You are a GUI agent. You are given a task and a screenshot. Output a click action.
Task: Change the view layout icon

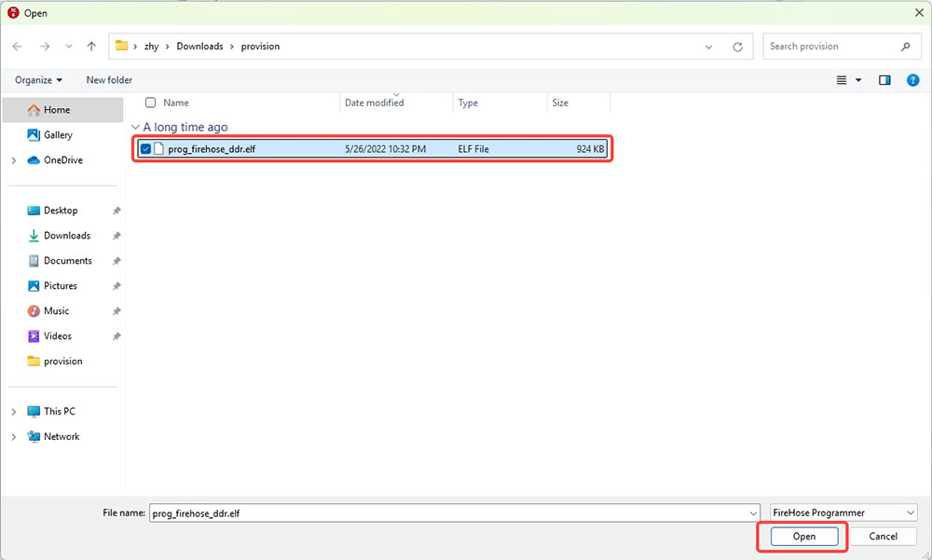842,80
